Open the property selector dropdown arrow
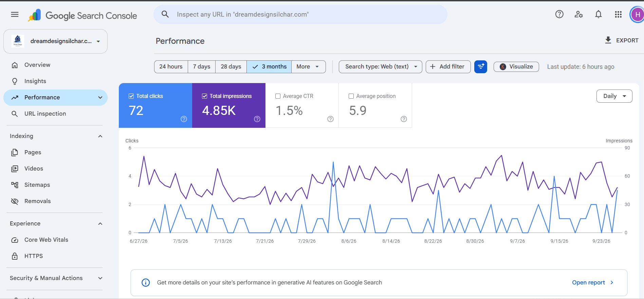The image size is (644, 299). pos(98,41)
